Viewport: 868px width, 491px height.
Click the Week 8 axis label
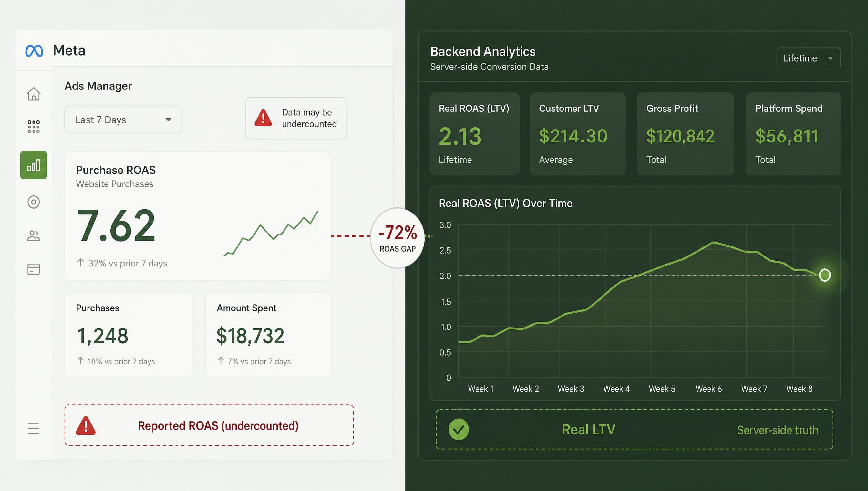pos(799,389)
